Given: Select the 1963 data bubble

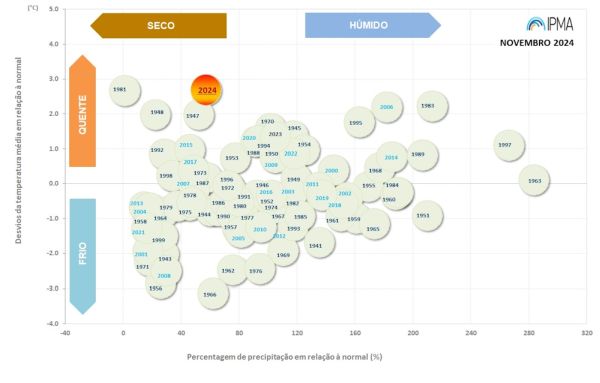Looking at the screenshot, I should (x=534, y=180).
